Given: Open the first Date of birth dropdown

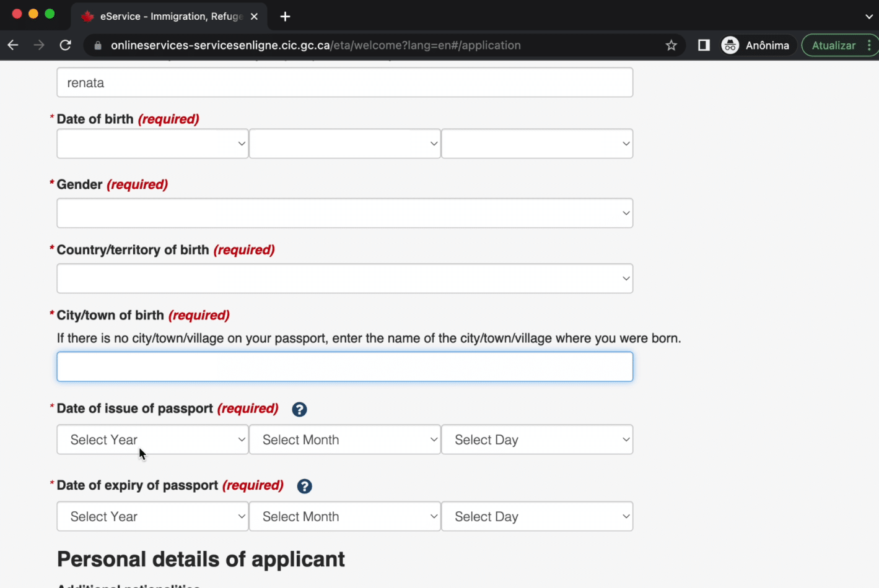Looking at the screenshot, I should pyautogui.click(x=152, y=144).
